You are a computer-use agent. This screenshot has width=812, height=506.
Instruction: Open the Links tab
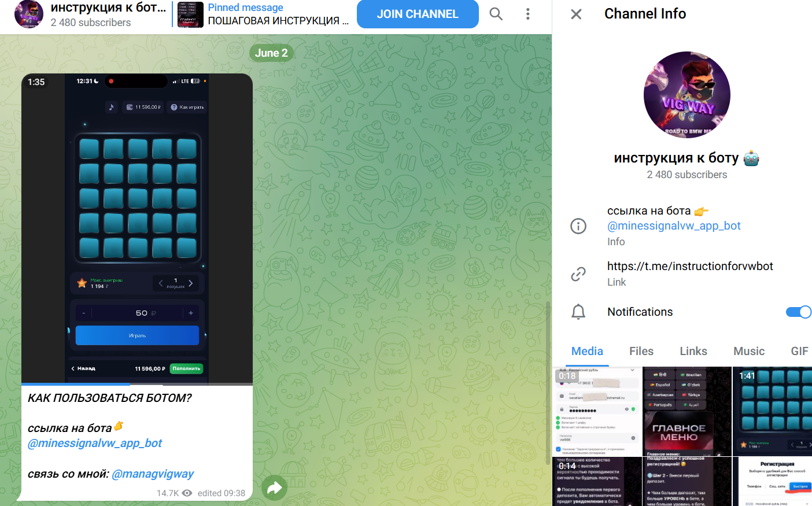pos(693,351)
